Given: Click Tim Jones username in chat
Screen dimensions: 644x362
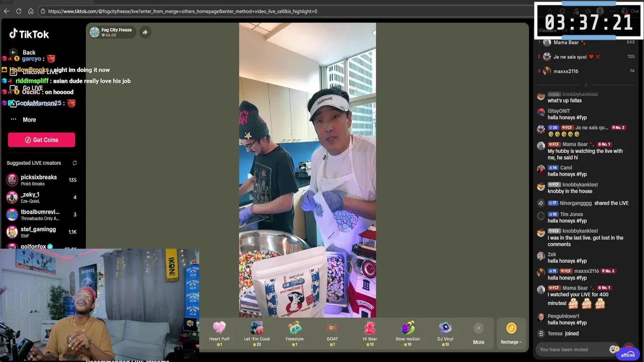Looking at the screenshot, I should [x=572, y=214].
